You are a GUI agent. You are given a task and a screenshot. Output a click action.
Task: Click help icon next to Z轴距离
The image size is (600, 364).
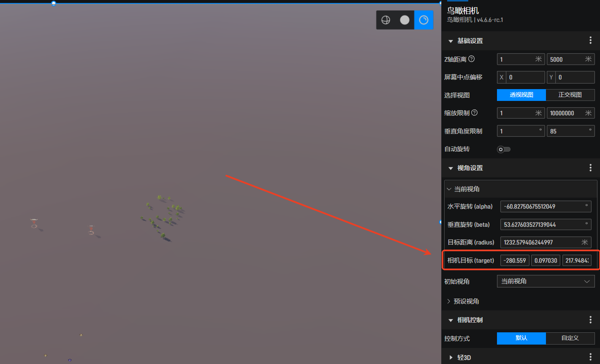click(472, 59)
